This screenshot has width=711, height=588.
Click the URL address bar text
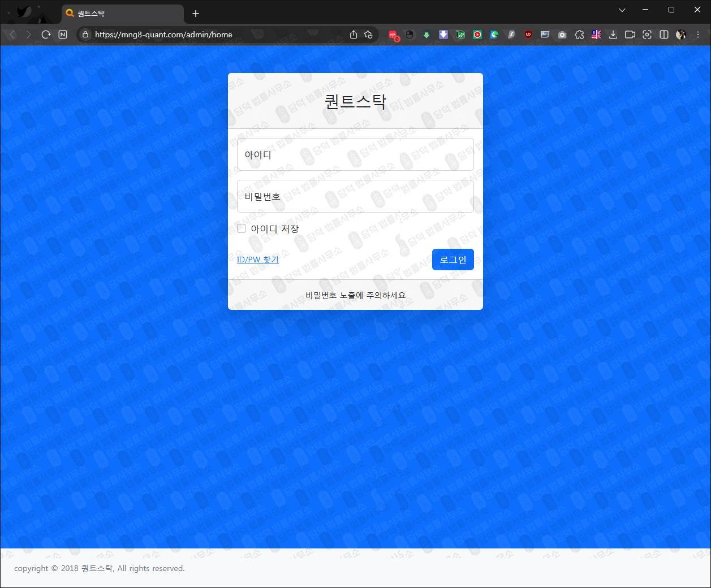(163, 34)
